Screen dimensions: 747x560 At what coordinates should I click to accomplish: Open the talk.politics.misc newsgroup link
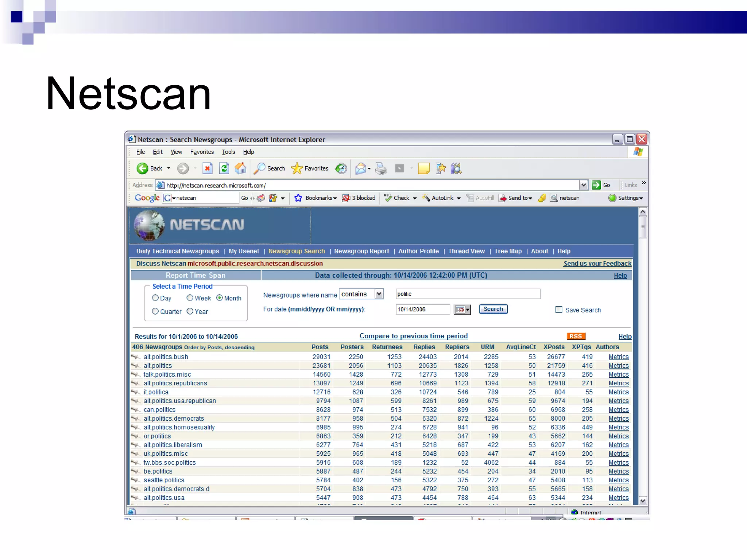(x=167, y=374)
